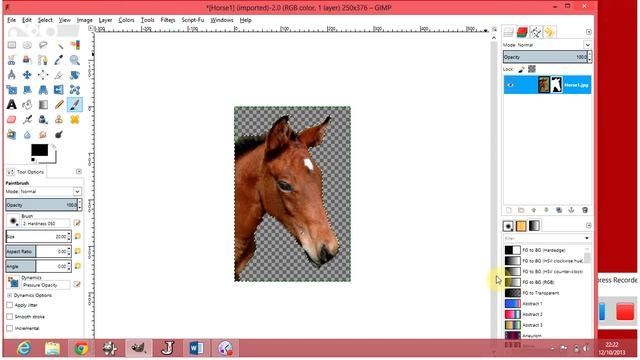The width and height of the screenshot is (640, 360).
Task: Select the Rectangle Select tool
Action: point(11,45)
